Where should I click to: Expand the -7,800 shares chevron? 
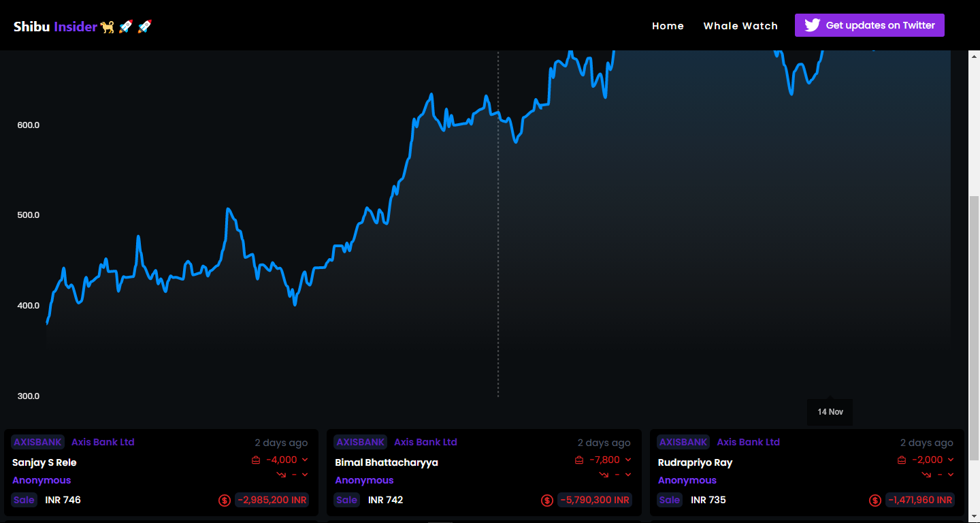pos(627,460)
